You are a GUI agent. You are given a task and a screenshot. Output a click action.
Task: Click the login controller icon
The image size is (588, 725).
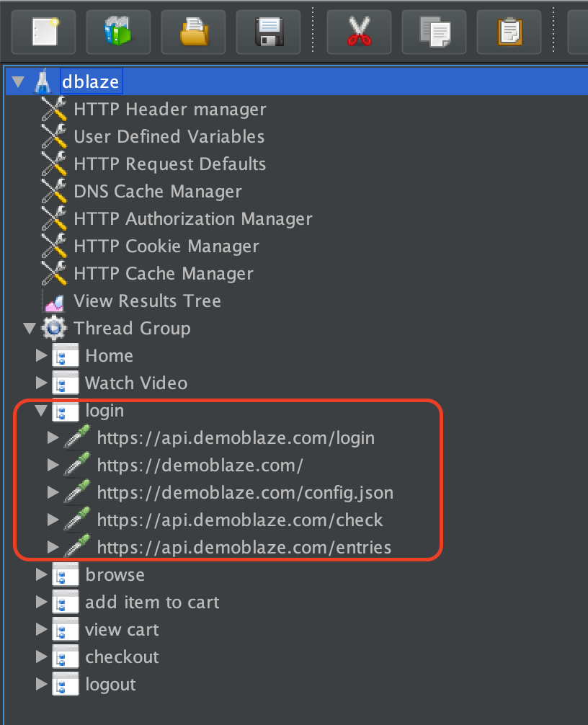click(x=66, y=410)
